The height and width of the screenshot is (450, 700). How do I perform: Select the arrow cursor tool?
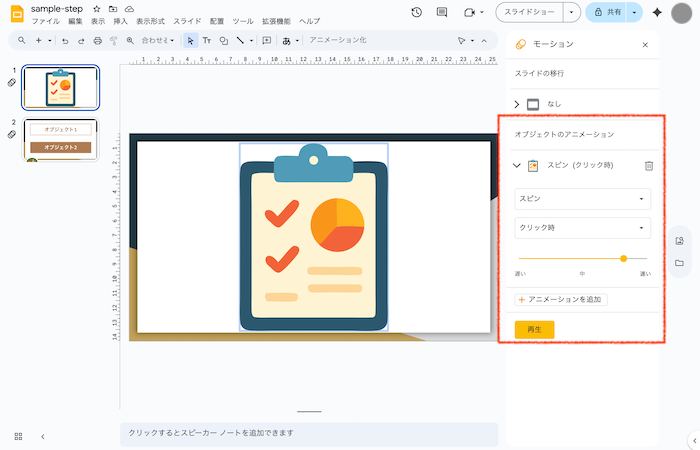pos(191,41)
